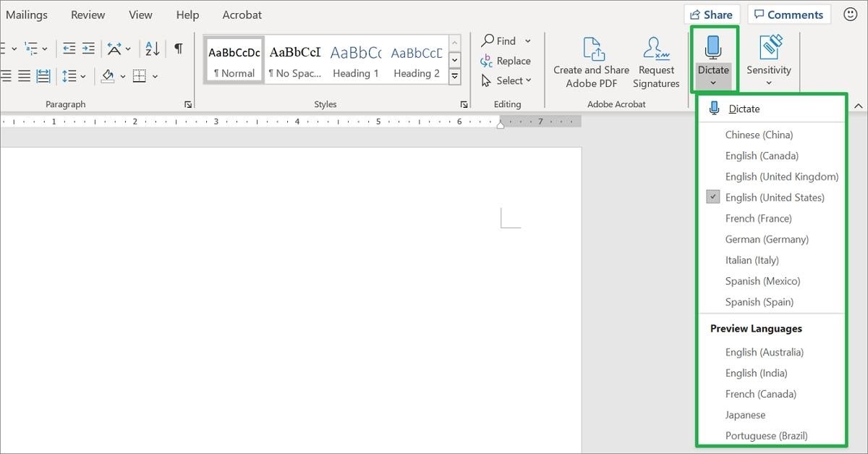Screen dimensions: 868x454
Task: Click the Share button
Action: point(711,14)
